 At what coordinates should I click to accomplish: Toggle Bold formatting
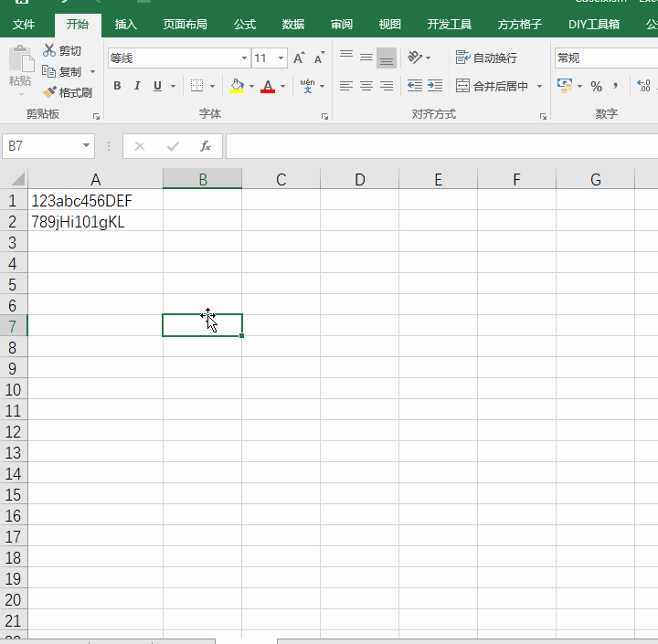(x=117, y=86)
